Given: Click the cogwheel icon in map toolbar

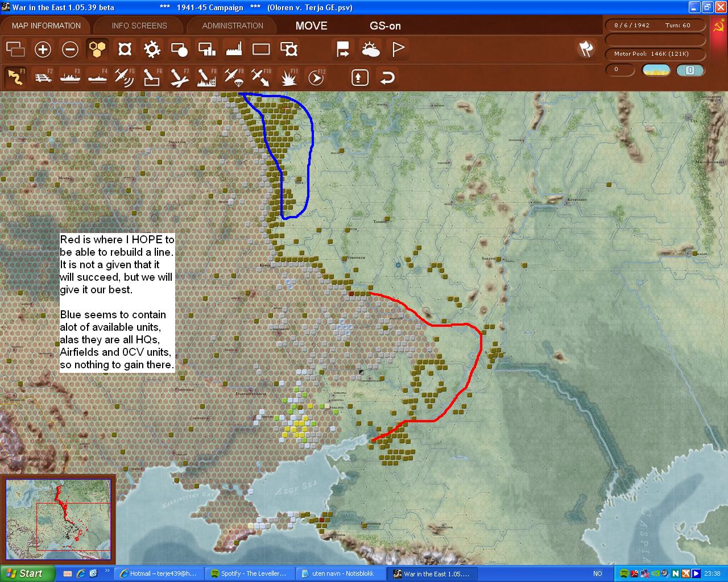Looking at the screenshot, I should click(x=152, y=49).
